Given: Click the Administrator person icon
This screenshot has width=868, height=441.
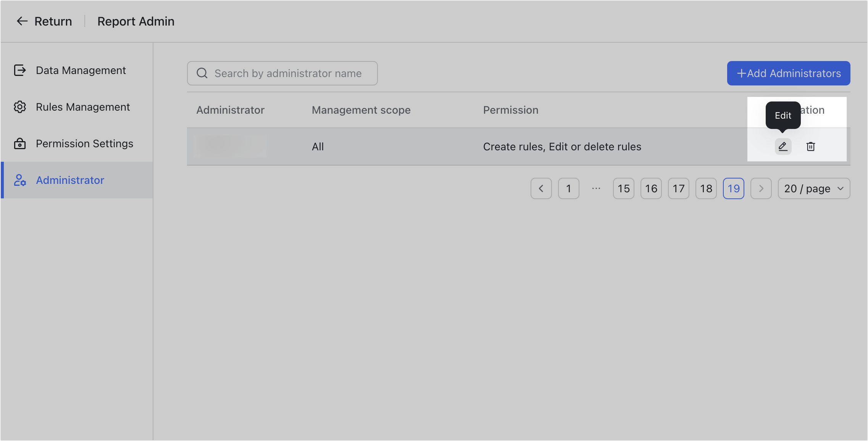Looking at the screenshot, I should [20, 180].
